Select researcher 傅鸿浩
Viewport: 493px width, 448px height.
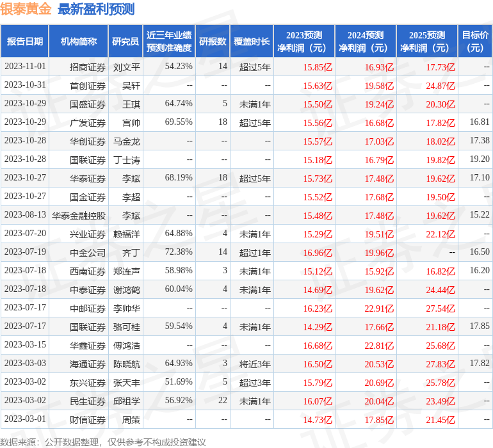pyautogui.click(x=127, y=346)
